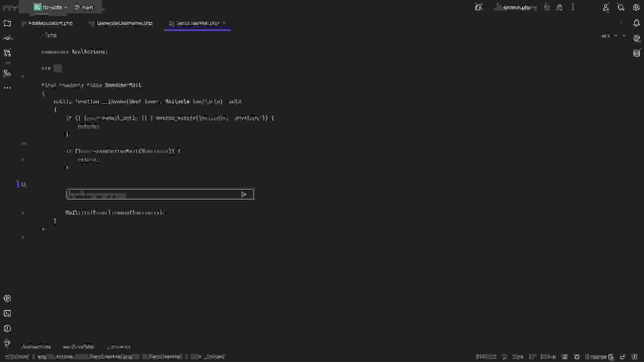Click the SendUserMail class name in code
Screen dimensions: 644x362
[x=123, y=85]
